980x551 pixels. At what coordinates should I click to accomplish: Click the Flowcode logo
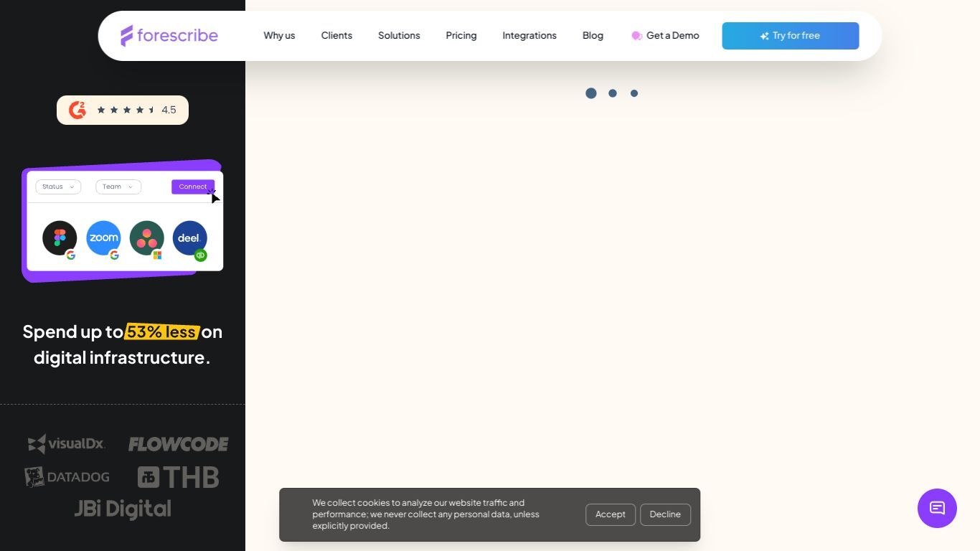tap(179, 444)
